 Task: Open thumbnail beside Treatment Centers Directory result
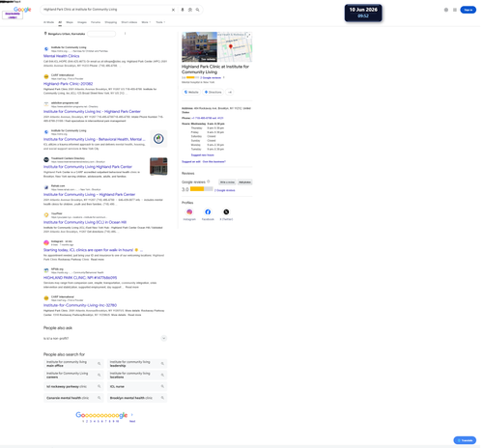coord(158,166)
